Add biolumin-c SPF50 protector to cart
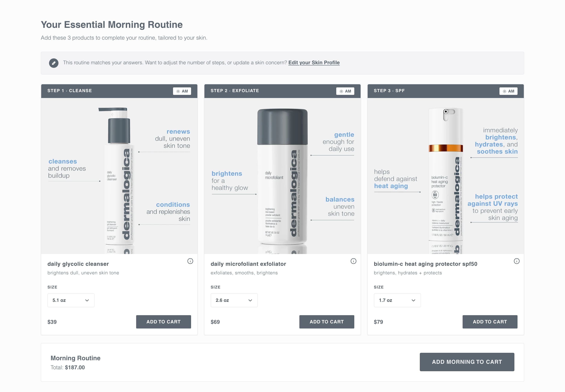The width and height of the screenshot is (565, 392). pyautogui.click(x=490, y=322)
